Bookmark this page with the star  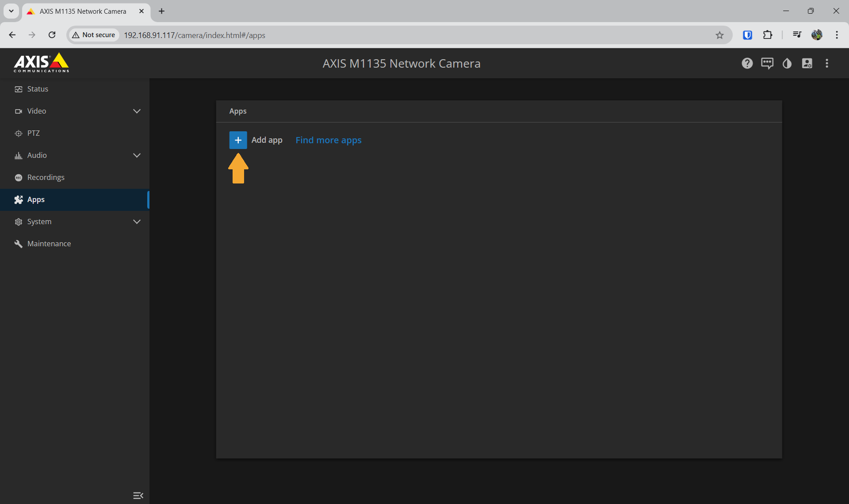click(x=719, y=35)
